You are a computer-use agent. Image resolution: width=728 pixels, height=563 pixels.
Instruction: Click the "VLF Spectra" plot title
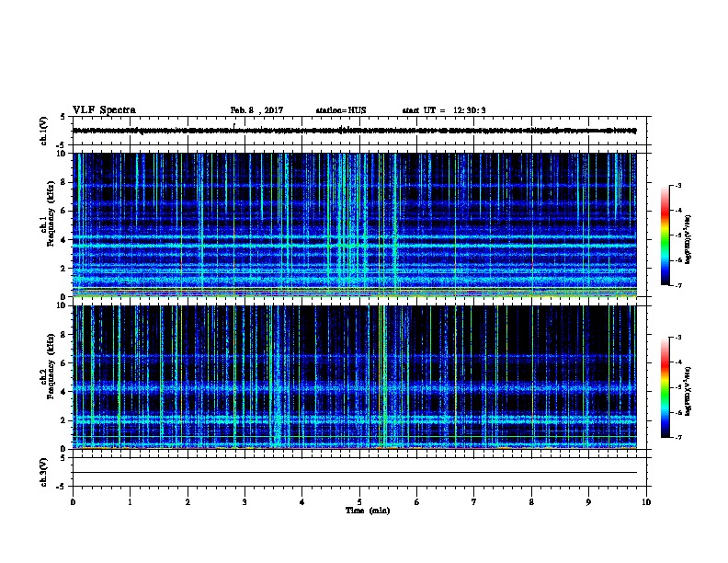click(x=104, y=110)
